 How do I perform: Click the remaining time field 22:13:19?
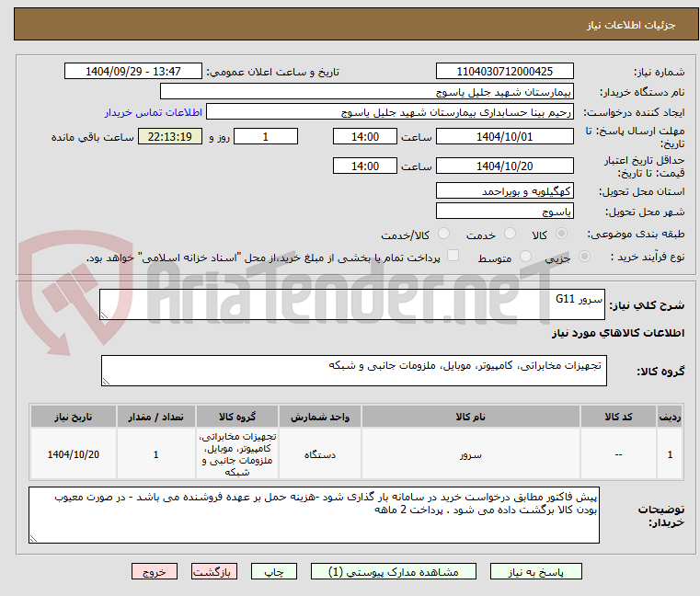[x=169, y=137]
